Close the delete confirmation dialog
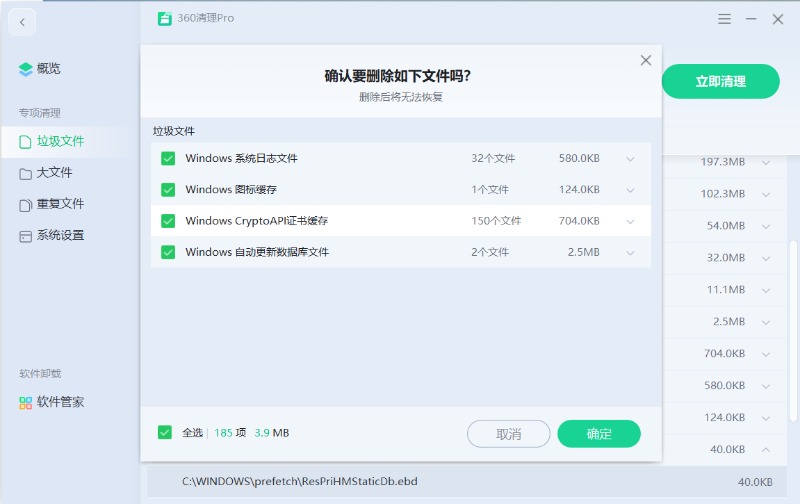The image size is (800, 504). click(645, 60)
